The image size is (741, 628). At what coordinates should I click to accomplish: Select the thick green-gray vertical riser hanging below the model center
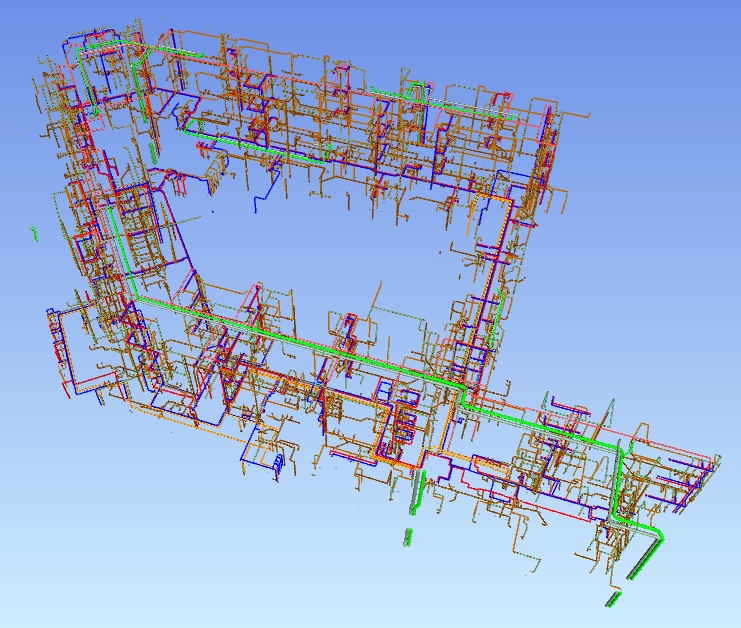coord(418,492)
